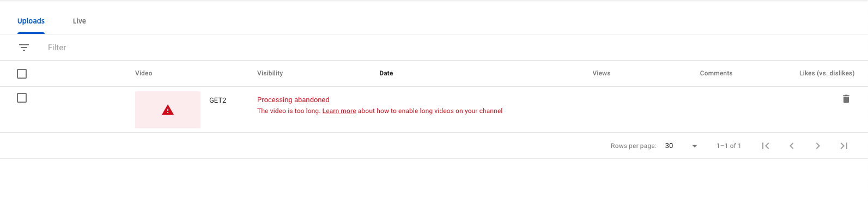868x201 pixels.
Task: Go to first page of results
Action: coord(766,146)
